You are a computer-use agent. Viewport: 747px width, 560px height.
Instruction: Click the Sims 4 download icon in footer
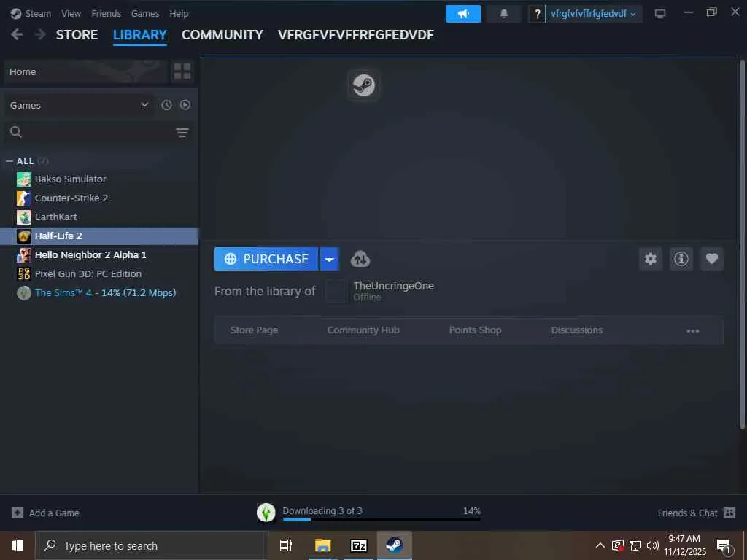(x=266, y=513)
